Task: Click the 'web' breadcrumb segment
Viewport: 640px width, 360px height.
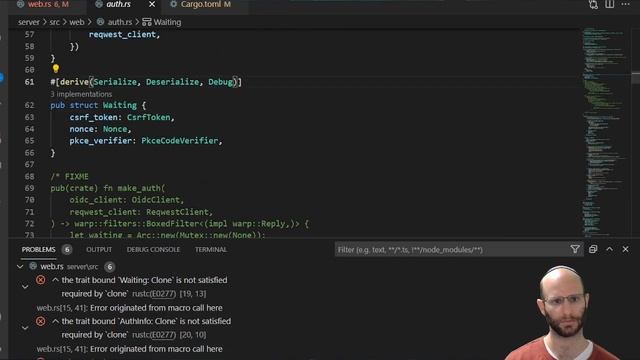Action: 76,22
